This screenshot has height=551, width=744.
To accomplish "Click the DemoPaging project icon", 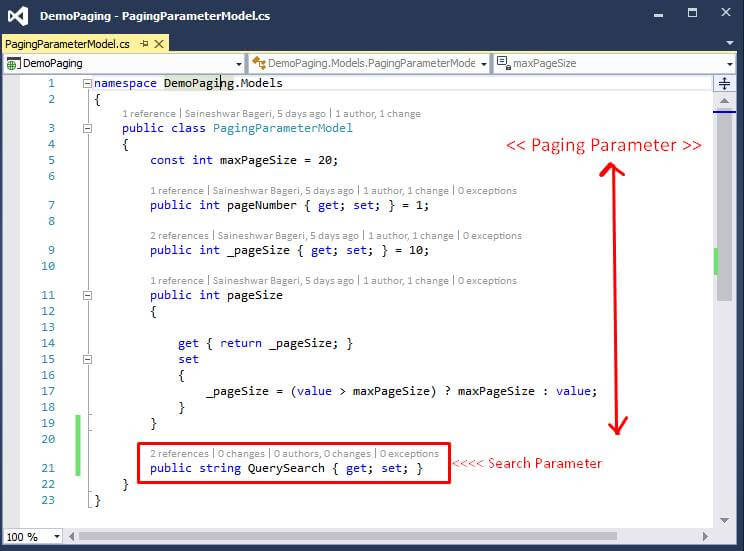I will [x=13, y=64].
